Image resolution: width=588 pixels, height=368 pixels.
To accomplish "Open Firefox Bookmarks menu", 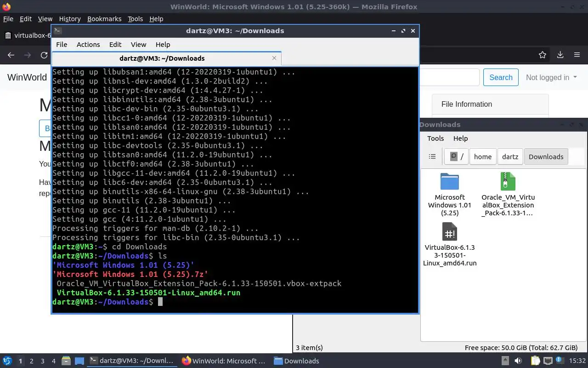I will (104, 19).
